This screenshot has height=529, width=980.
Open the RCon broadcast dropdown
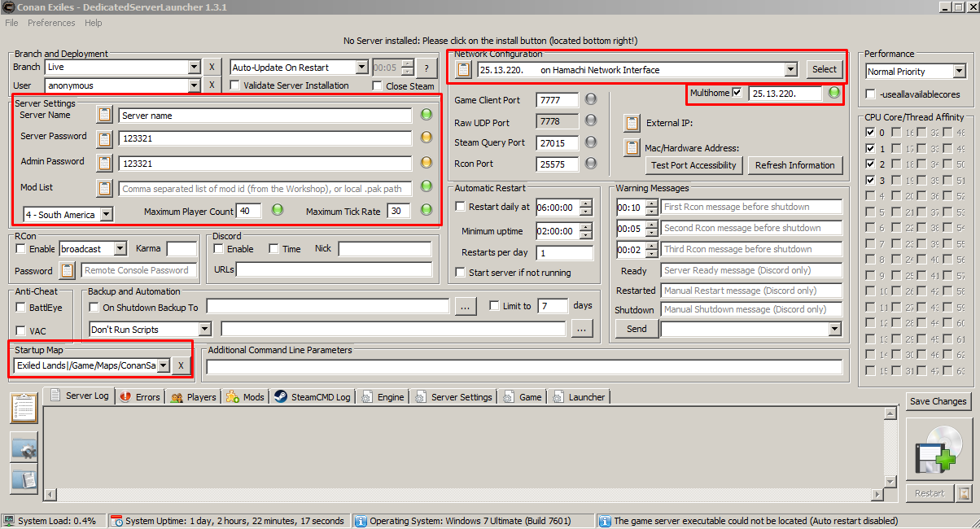coord(120,248)
